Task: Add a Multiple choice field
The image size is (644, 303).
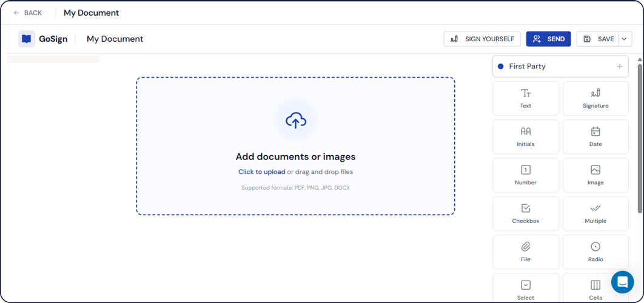Action: pyautogui.click(x=595, y=213)
